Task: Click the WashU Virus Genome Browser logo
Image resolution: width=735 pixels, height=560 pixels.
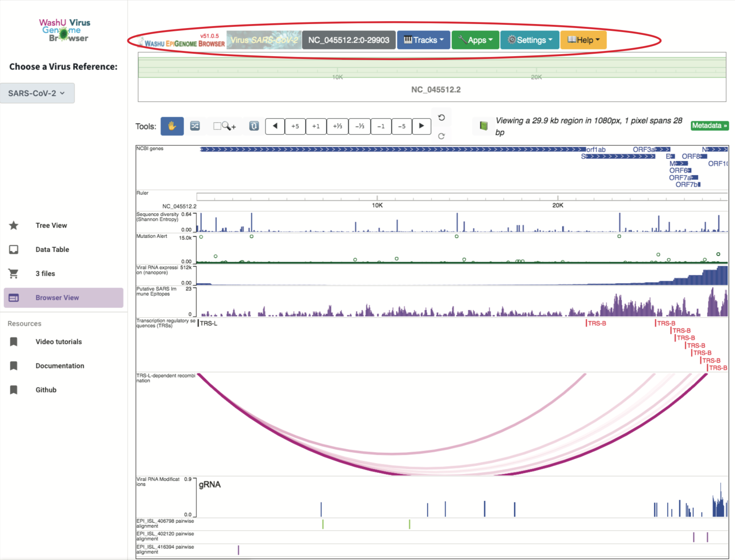Action: click(x=64, y=30)
